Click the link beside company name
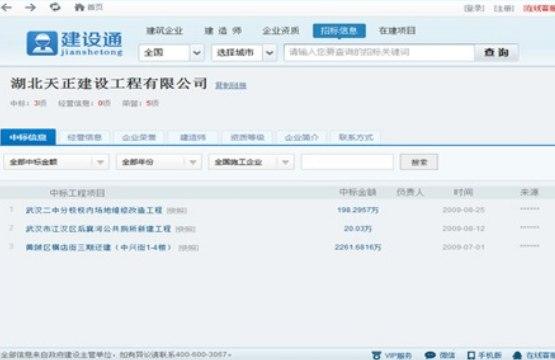555x360 pixels. click(x=231, y=85)
